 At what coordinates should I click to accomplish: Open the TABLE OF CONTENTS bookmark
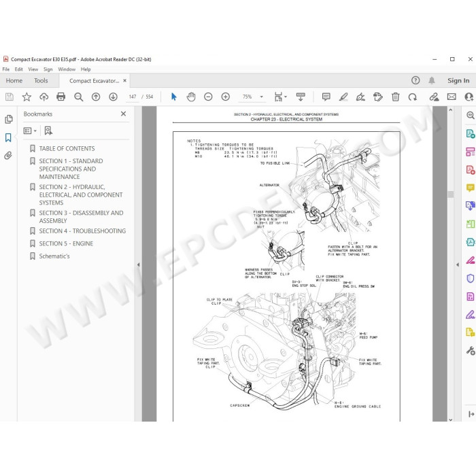pyautogui.click(x=67, y=148)
